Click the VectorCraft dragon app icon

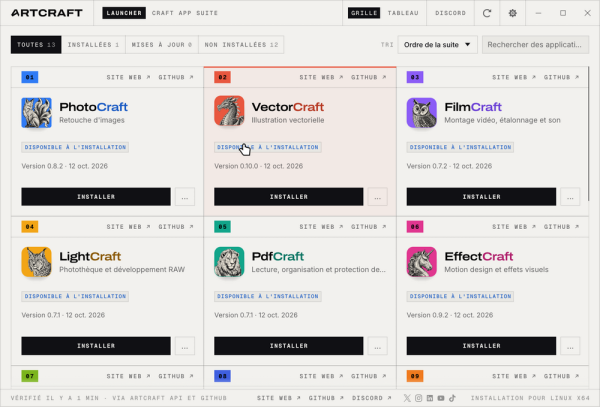click(x=229, y=111)
